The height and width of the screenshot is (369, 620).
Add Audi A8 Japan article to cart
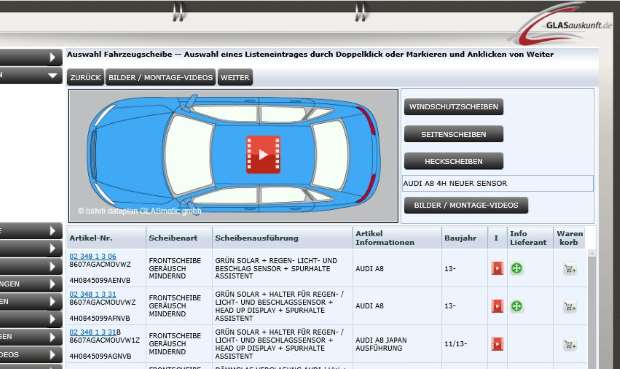point(569,345)
